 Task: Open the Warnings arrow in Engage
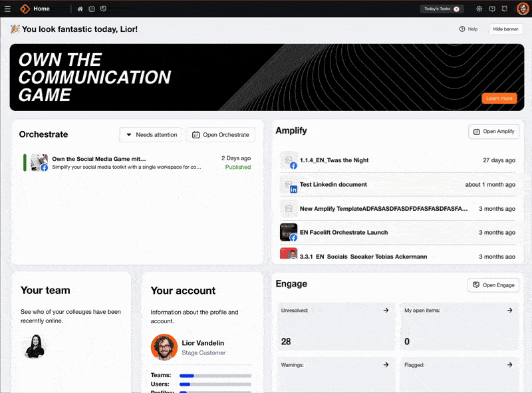[386, 365]
